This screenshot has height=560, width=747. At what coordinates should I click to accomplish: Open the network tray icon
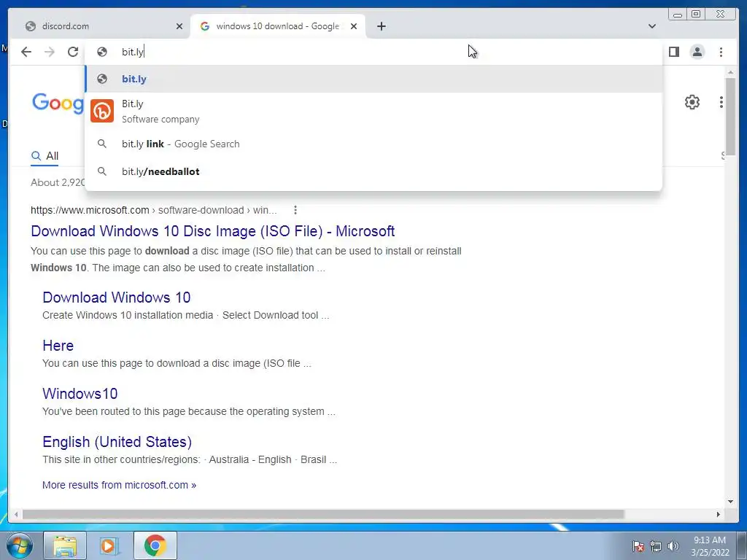[x=656, y=546]
